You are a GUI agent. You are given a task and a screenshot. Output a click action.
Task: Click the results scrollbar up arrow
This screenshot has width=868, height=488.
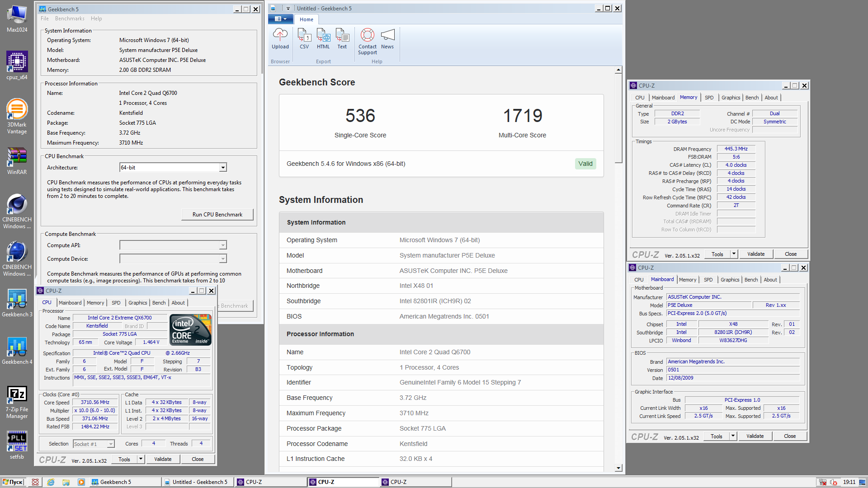[618, 70]
